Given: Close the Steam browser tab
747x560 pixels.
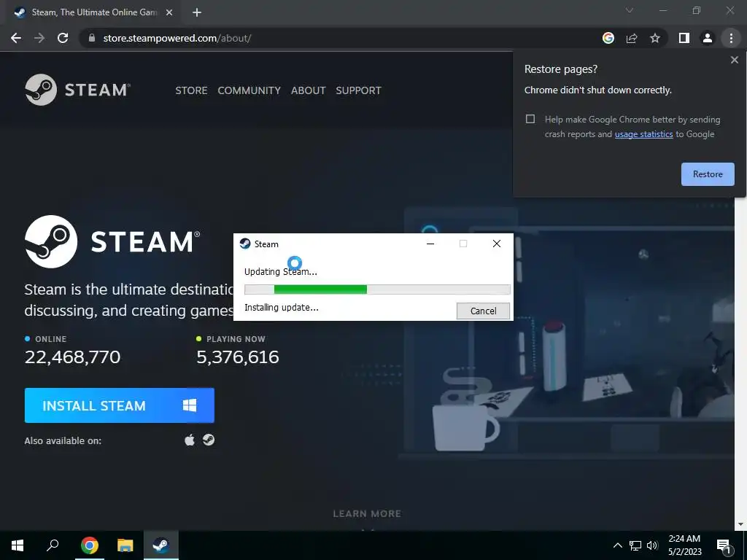Looking at the screenshot, I should click(x=169, y=13).
